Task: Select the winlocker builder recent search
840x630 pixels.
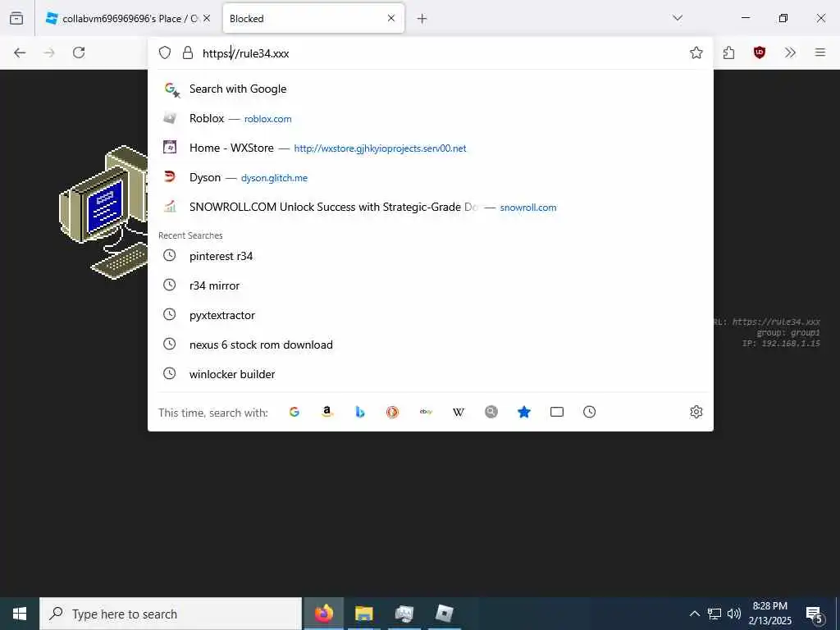Action: (430, 374)
